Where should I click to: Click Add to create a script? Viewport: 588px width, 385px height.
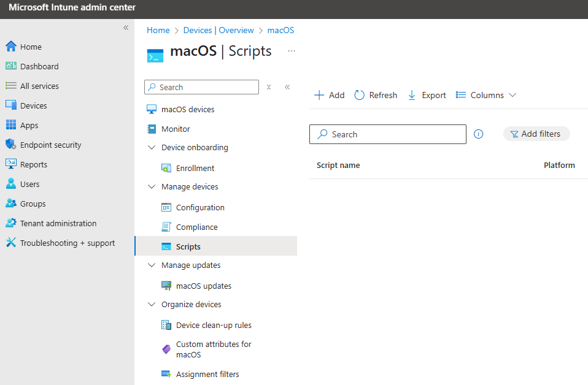(x=329, y=95)
